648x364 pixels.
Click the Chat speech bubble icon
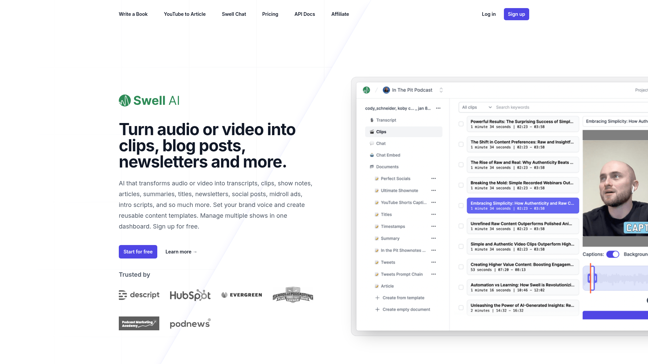pyautogui.click(x=372, y=143)
